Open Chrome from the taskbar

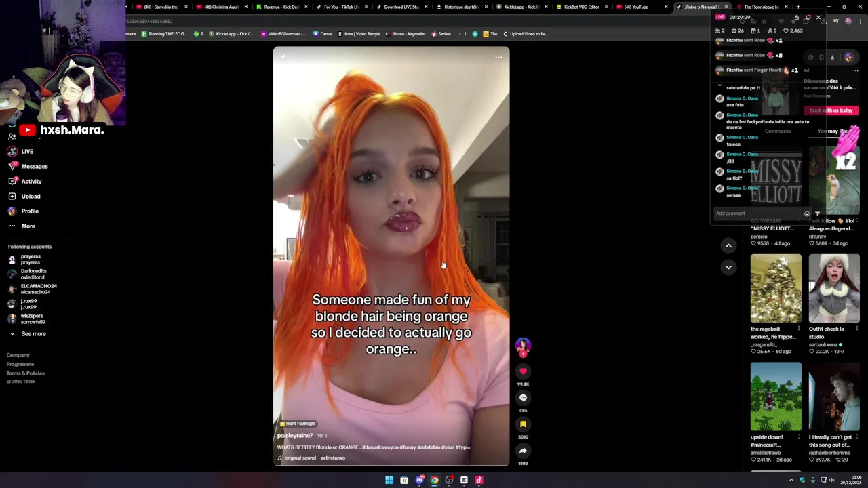tap(434, 480)
